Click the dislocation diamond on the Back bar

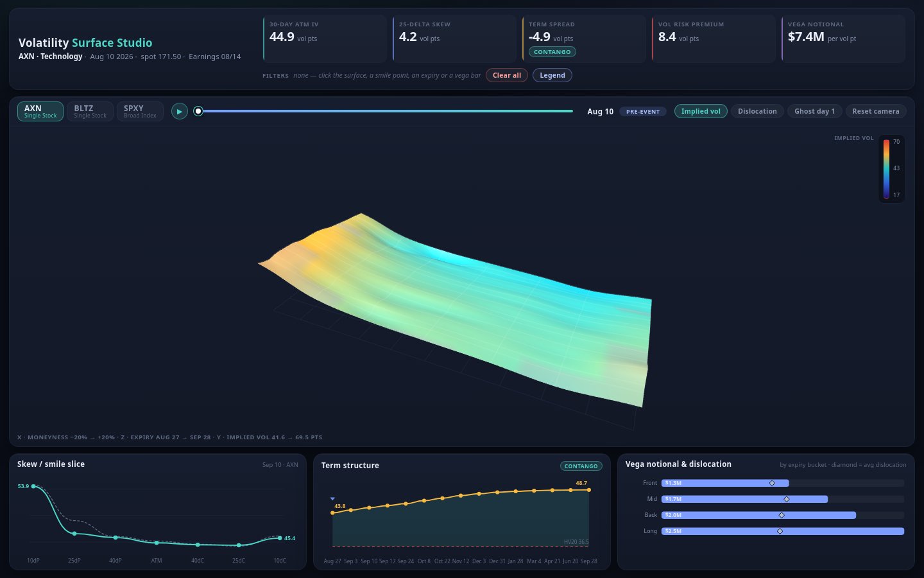click(782, 515)
